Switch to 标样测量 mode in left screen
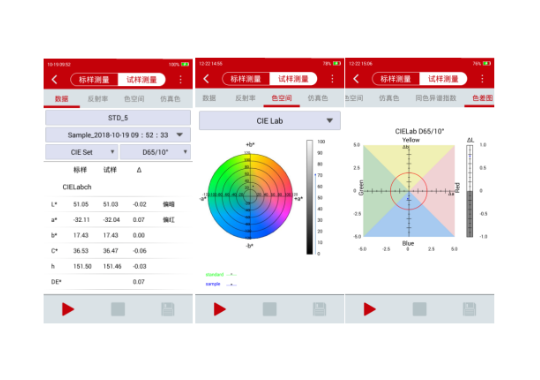540x380 pixels. pos(94,80)
